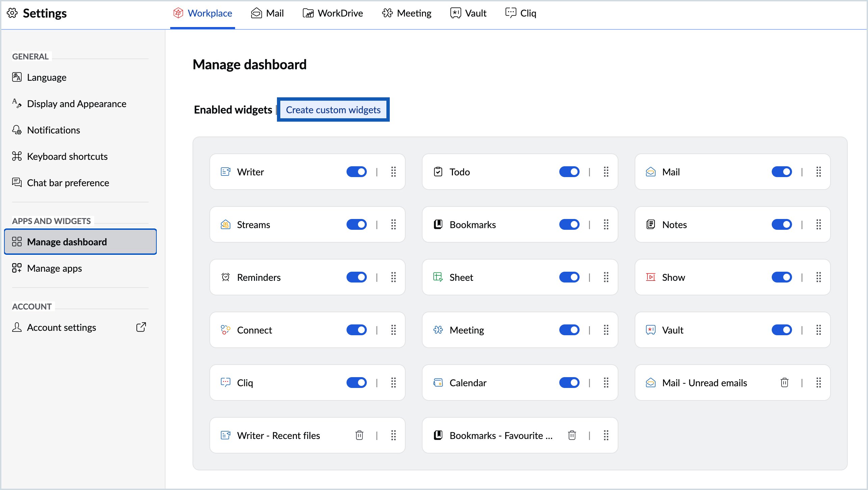868x490 pixels.
Task: Click the Settings gear icon
Action: (12, 13)
